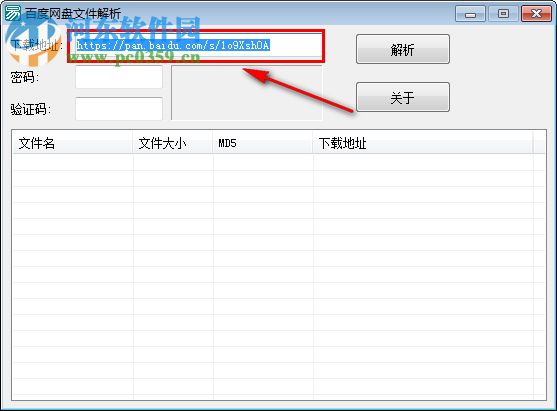Maximize the 百度网盘文件解析 window
This screenshot has height=411, width=557.
[503, 14]
